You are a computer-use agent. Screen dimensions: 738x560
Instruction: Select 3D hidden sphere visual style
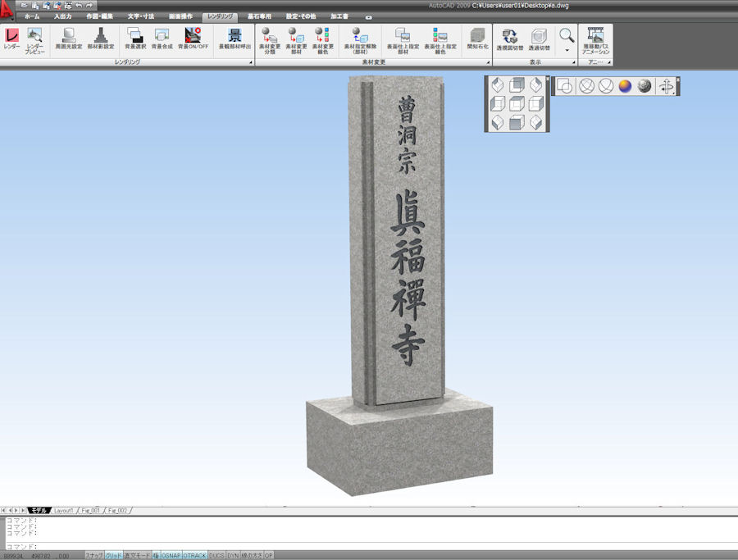(x=606, y=86)
